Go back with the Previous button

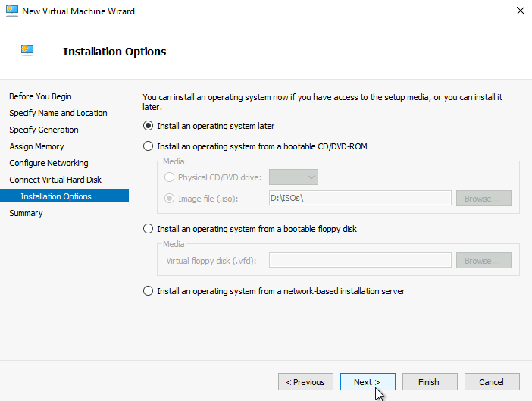click(x=305, y=382)
